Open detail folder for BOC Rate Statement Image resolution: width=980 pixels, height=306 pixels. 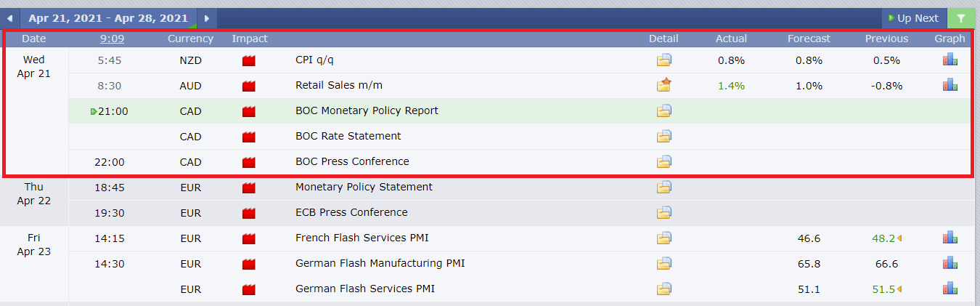pyautogui.click(x=663, y=137)
